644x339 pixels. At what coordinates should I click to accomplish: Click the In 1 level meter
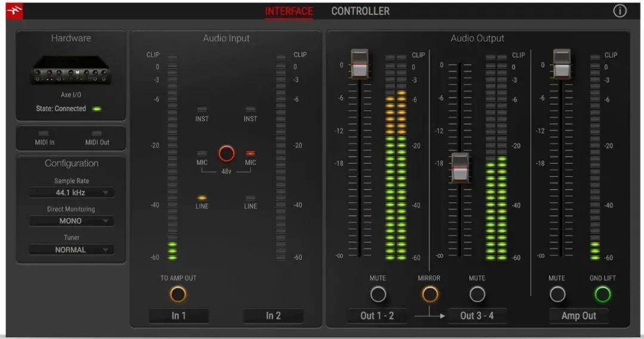click(x=172, y=157)
